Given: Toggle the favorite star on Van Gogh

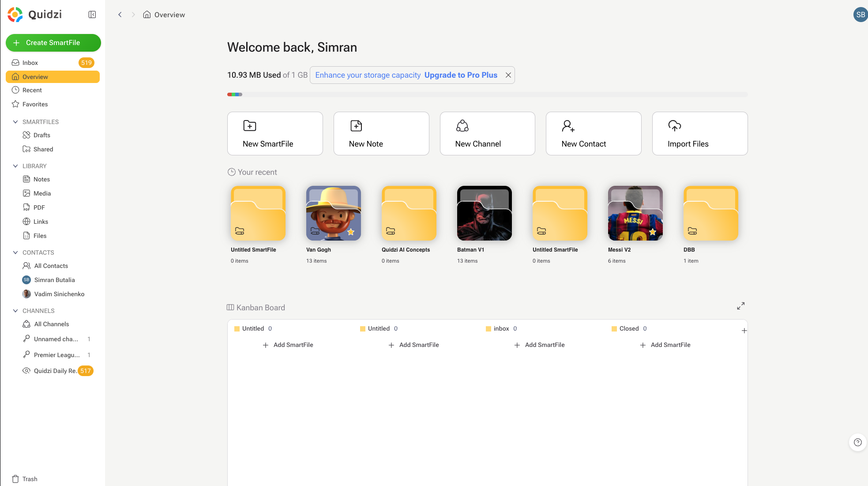Looking at the screenshot, I should tap(351, 232).
